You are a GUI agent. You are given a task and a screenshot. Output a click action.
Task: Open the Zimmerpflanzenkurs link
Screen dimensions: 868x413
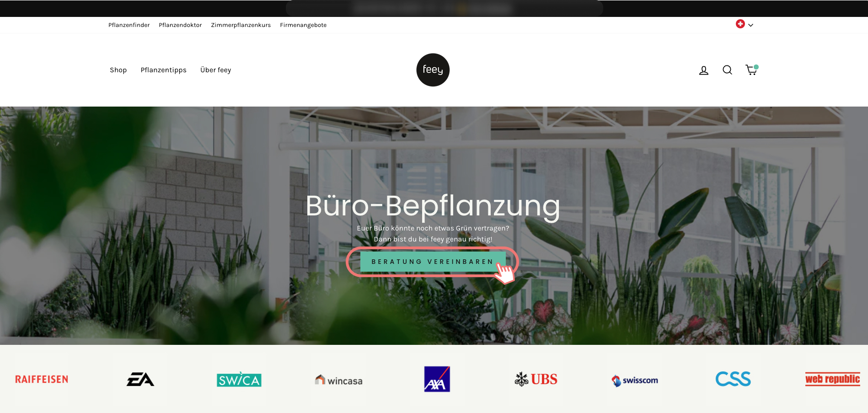tap(241, 25)
